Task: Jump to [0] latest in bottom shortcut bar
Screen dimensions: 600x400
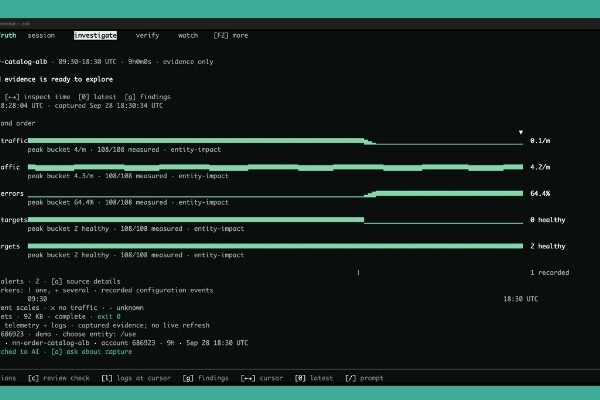Action: click(x=314, y=378)
